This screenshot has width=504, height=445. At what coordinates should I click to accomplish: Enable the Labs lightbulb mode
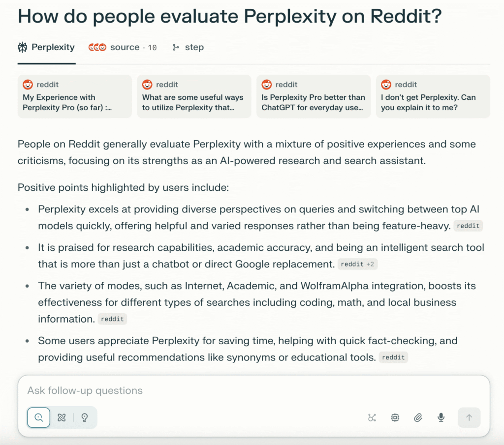pyautogui.click(x=85, y=417)
